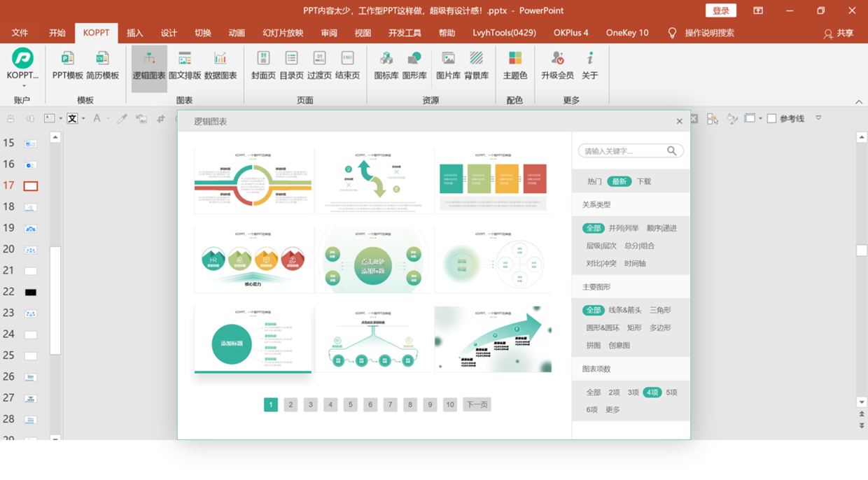The height and width of the screenshot is (480, 868).
Task: Switch to the 设计 ribbon tab
Action: click(x=169, y=33)
